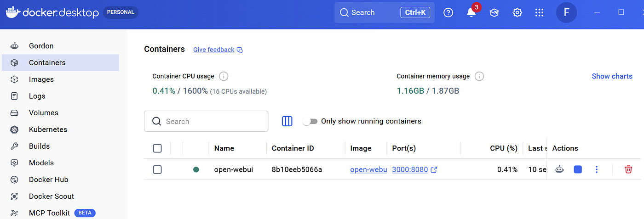
Task: Open Models in the sidebar
Action: pos(60,163)
